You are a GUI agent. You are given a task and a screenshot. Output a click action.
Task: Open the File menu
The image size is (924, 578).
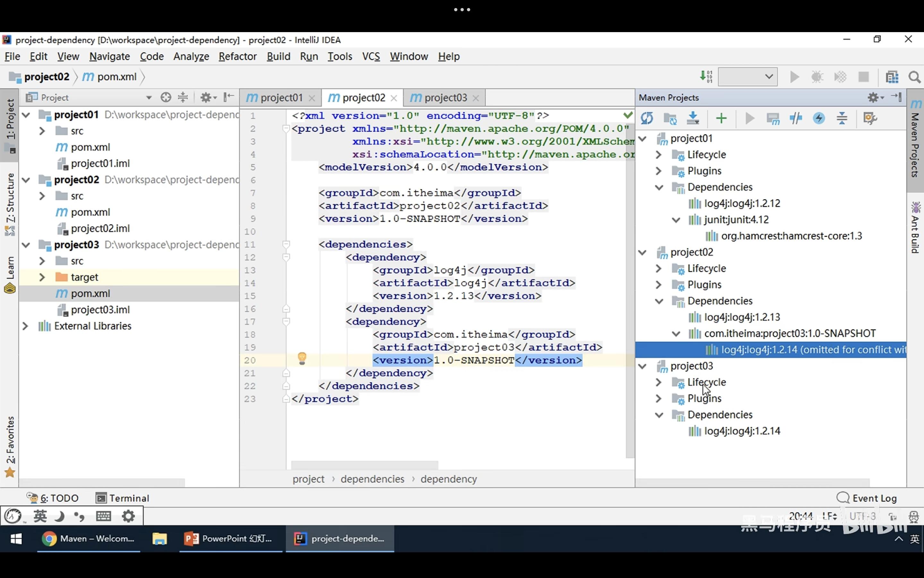coord(12,56)
